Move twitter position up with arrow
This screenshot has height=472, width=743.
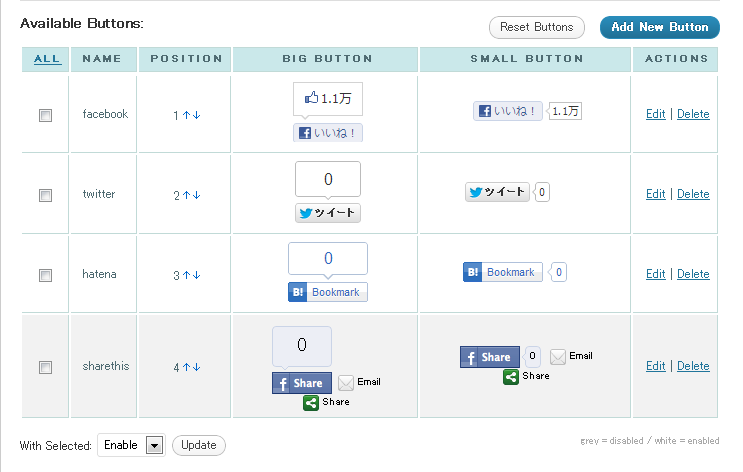186,195
